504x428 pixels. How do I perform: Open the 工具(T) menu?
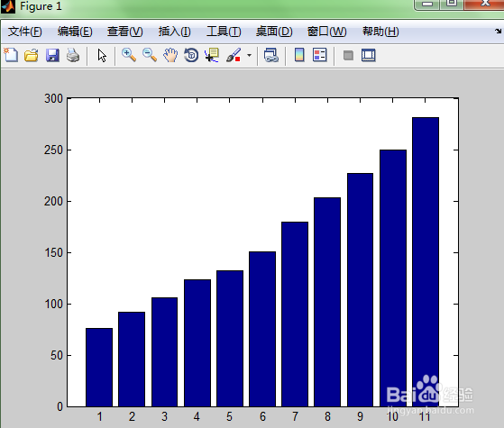click(224, 32)
